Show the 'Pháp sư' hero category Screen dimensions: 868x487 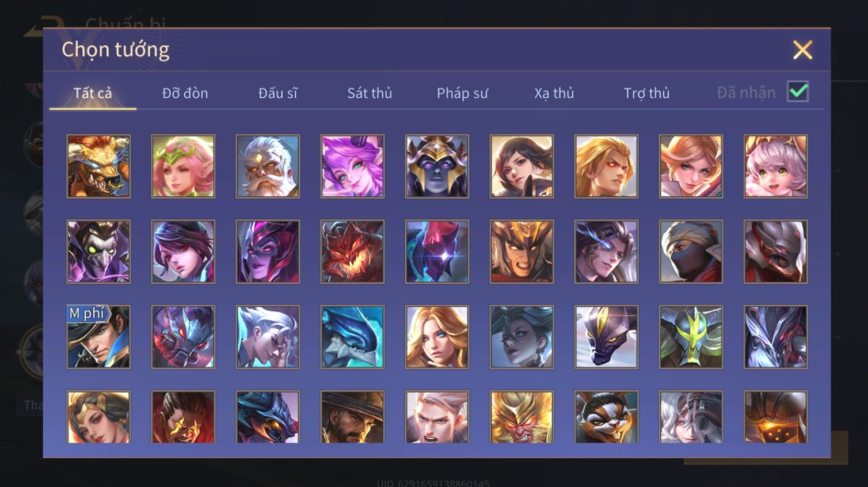click(x=462, y=93)
